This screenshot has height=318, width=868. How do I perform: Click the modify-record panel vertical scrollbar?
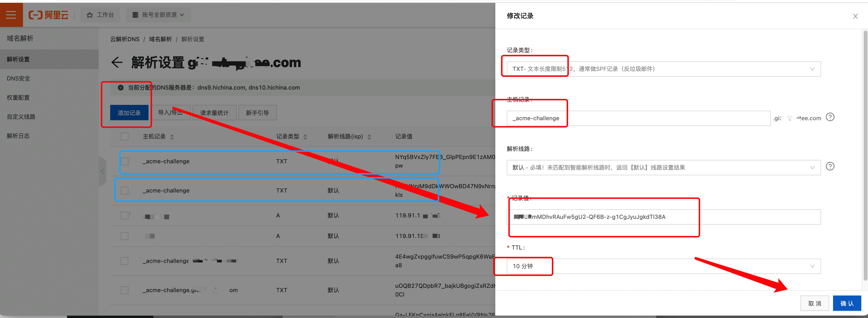(865, 156)
